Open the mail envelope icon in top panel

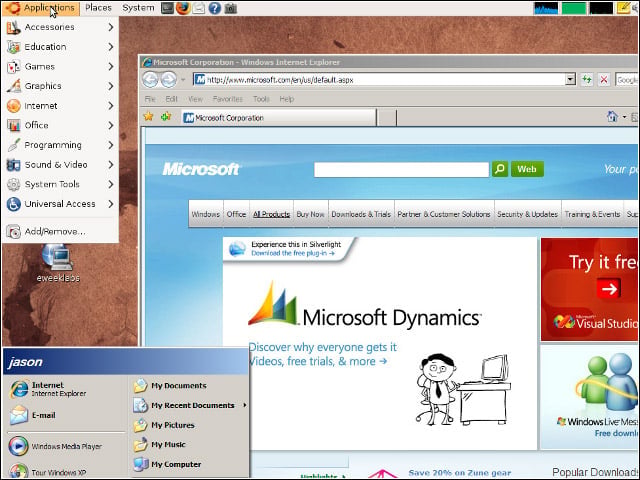click(x=198, y=8)
